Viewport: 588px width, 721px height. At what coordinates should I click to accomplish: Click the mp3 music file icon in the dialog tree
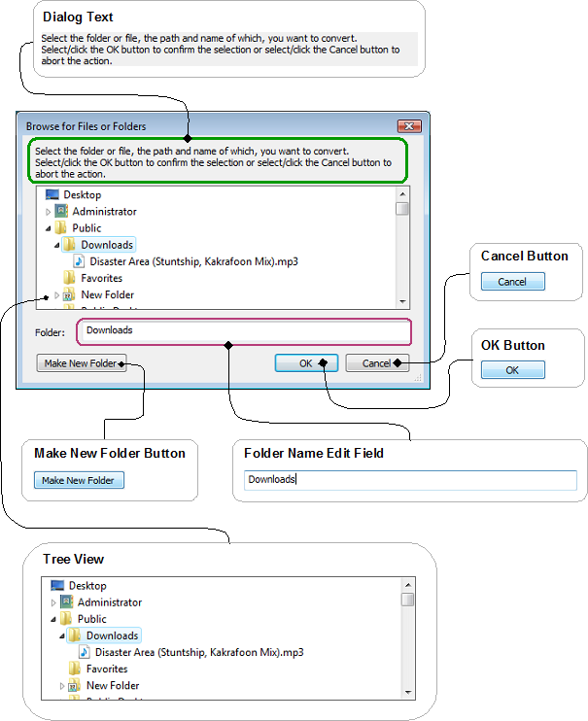click(x=79, y=261)
